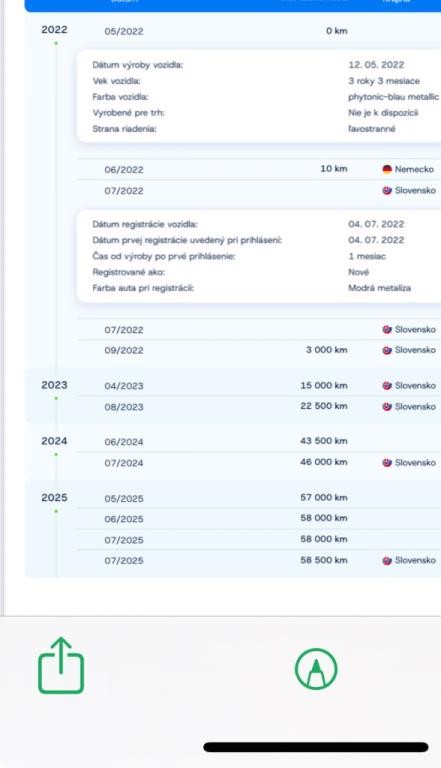Click the 06/2022 row showing 10 km
441x768 pixels.
tap(259, 169)
